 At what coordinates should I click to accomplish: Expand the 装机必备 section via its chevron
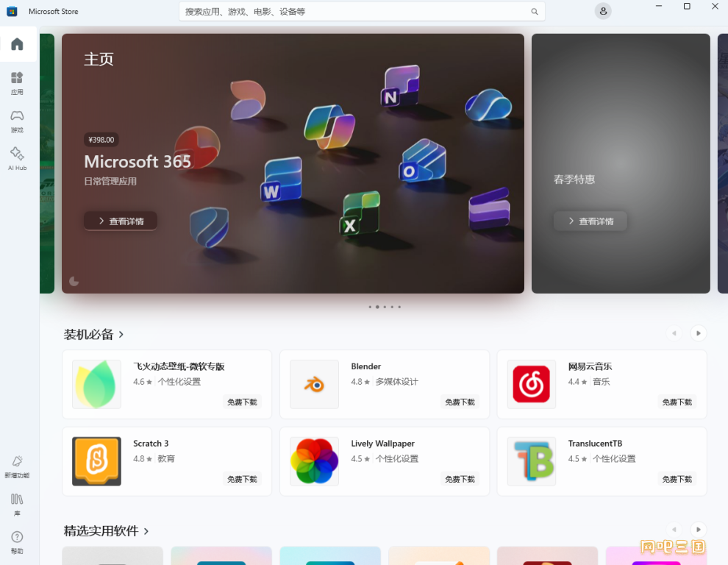pyautogui.click(x=121, y=334)
